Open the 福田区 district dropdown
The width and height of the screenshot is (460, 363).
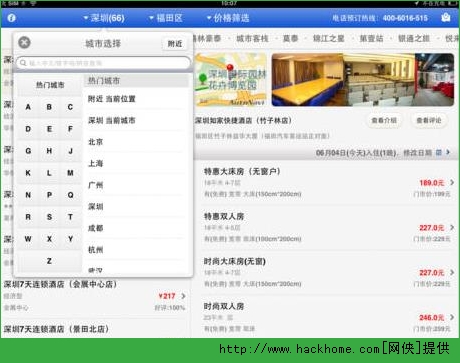click(x=166, y=18)
